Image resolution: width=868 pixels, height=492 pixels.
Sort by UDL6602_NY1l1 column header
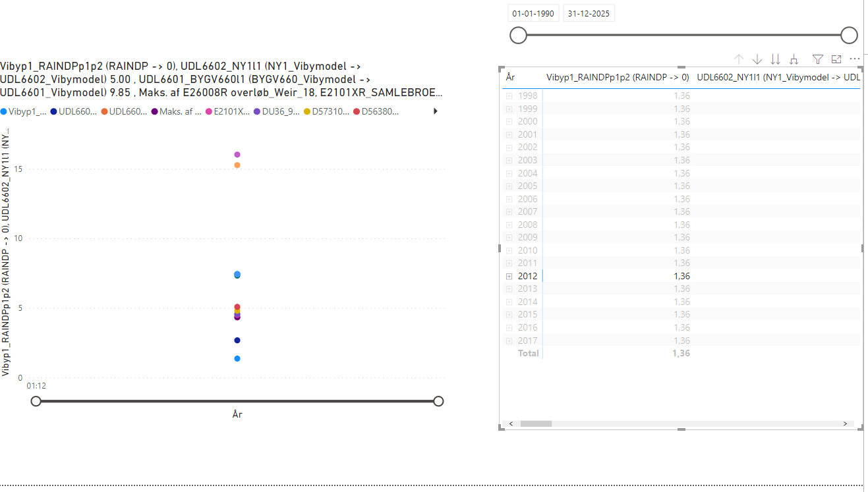click(x=778, y=78)
